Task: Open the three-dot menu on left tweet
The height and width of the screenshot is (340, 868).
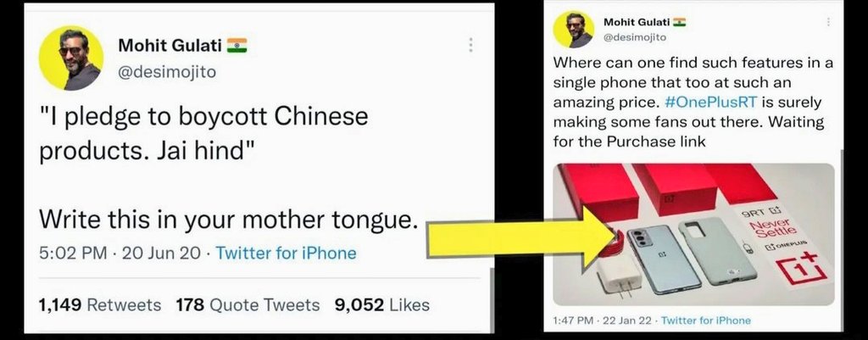Action: [470, 45]
